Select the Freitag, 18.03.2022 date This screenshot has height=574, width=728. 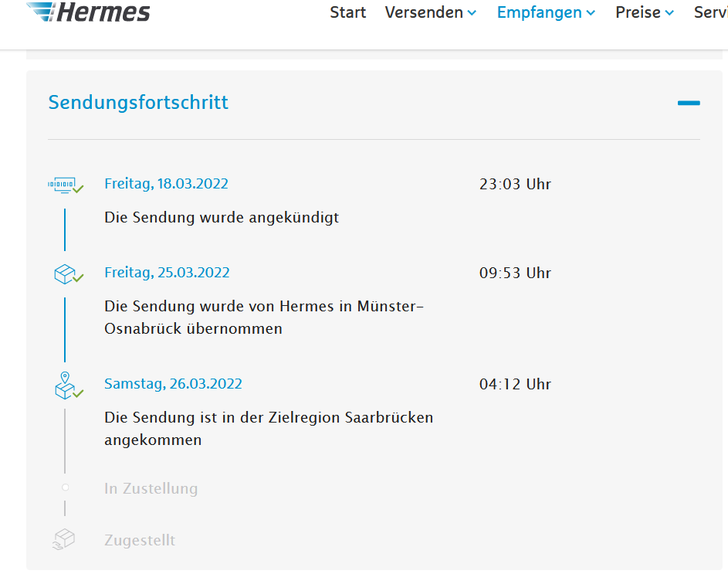[x=166, y=184]
